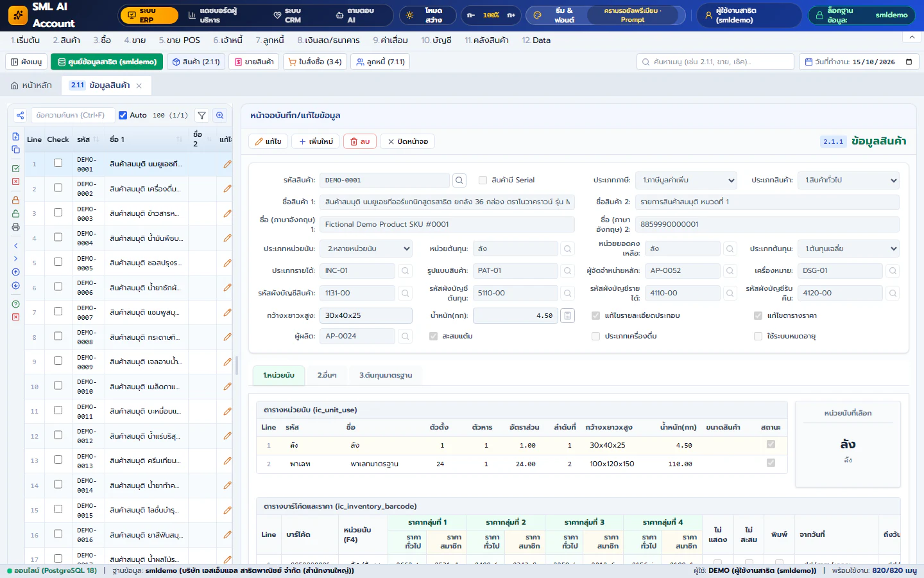This screenshot has width=924, height=578.
Task: Click the theme palette icon in top bar
Action: click(538, 15)
